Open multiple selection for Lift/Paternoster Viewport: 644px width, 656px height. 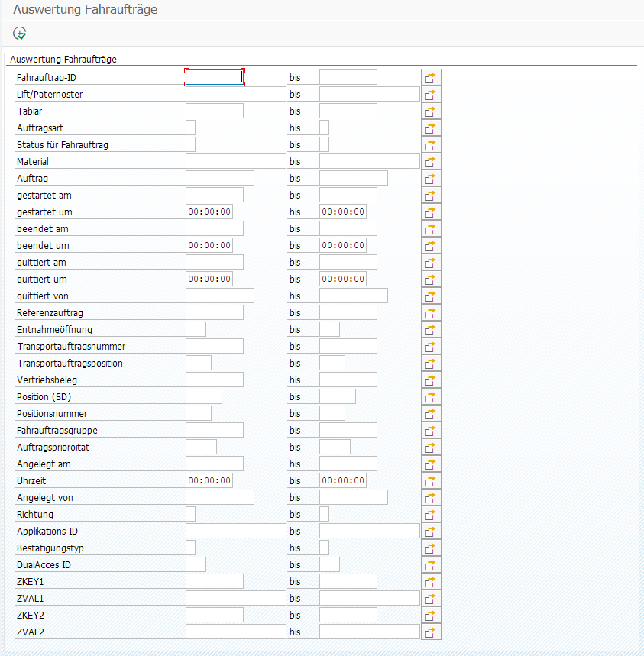431,94
